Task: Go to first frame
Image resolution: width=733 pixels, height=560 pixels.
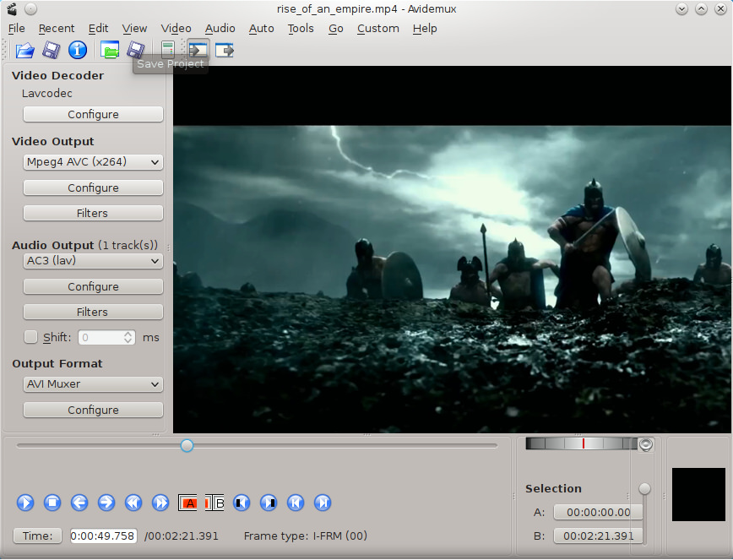Action: [296, 503]
